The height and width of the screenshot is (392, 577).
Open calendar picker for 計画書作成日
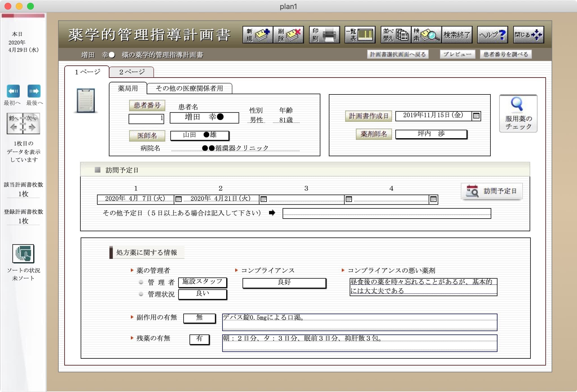tap(476, 116)
